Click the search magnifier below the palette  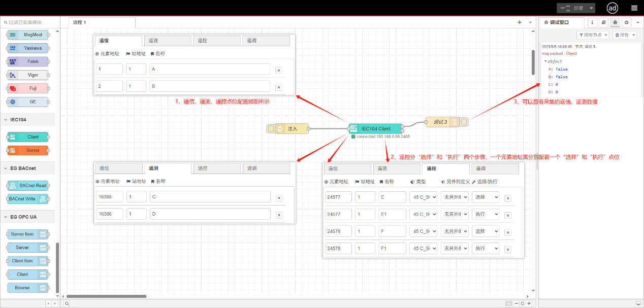67,303
